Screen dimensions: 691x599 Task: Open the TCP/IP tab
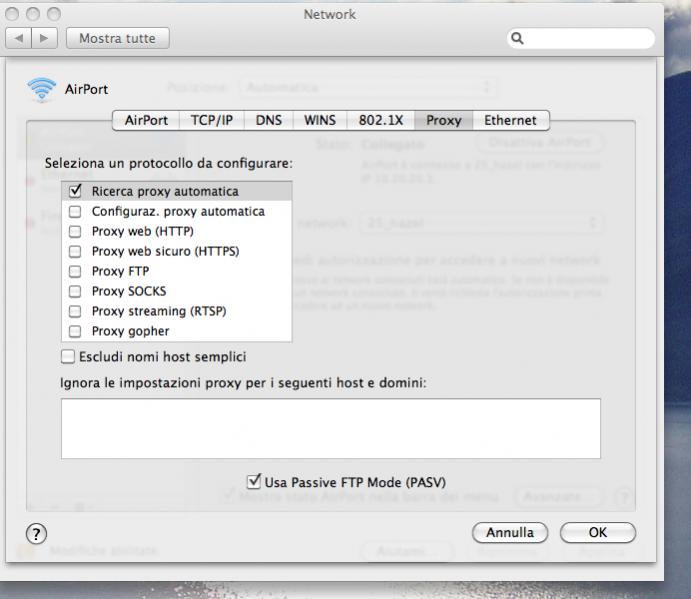pos(212,120)
